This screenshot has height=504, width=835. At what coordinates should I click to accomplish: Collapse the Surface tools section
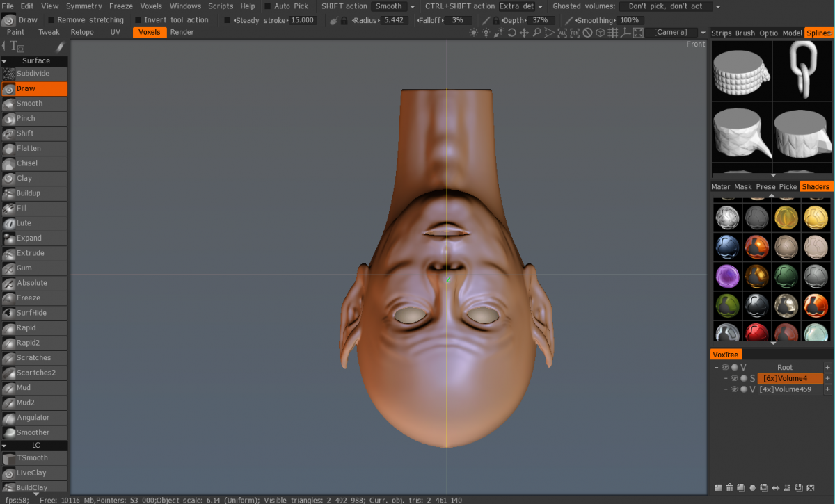(5, 61)
